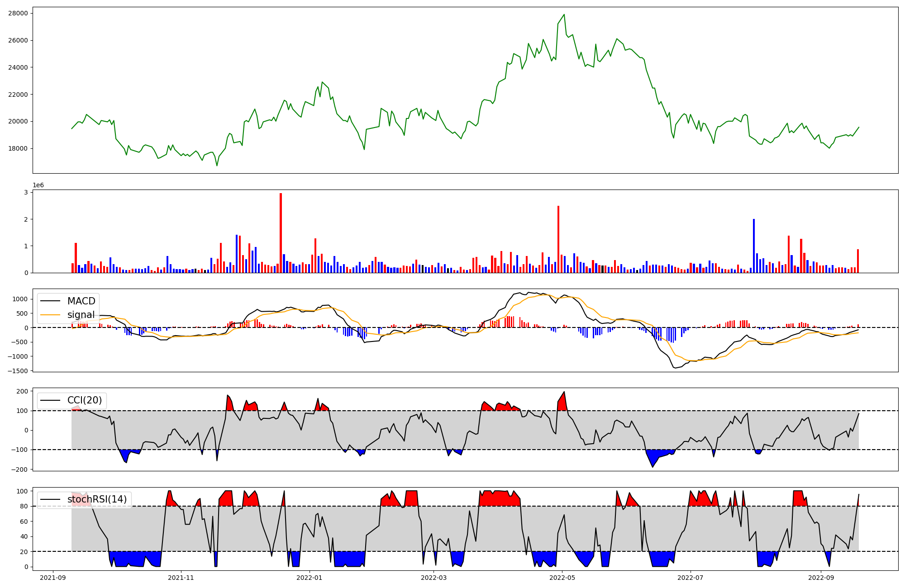Screen dimensions: 905x588
Task: Click the -1500 tick on the MACD axis
Action: point(17,371)
